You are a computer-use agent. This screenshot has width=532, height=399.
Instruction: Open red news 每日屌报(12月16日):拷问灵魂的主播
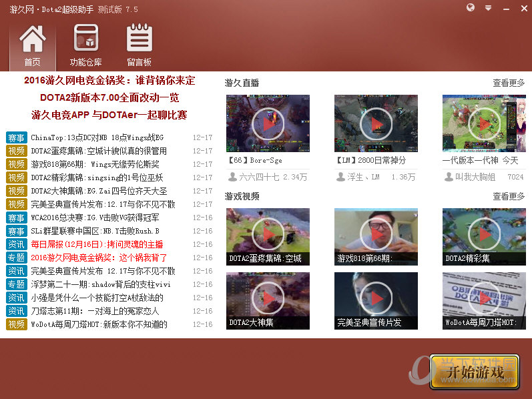[97, 244]
